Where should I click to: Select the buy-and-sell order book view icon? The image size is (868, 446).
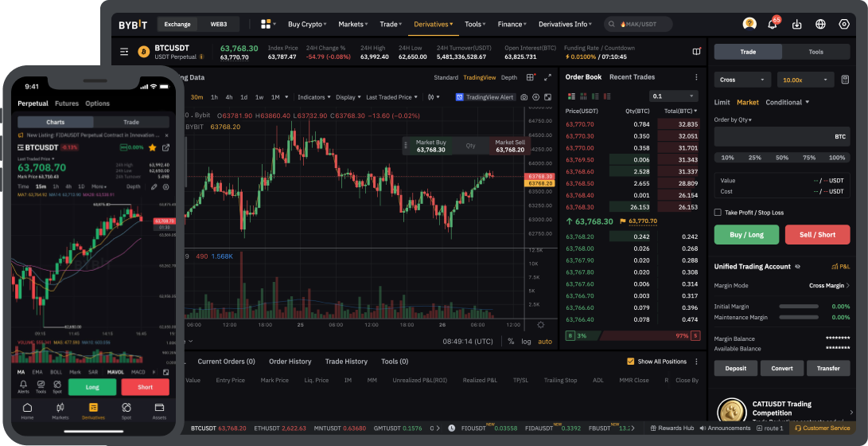(571, 96)
